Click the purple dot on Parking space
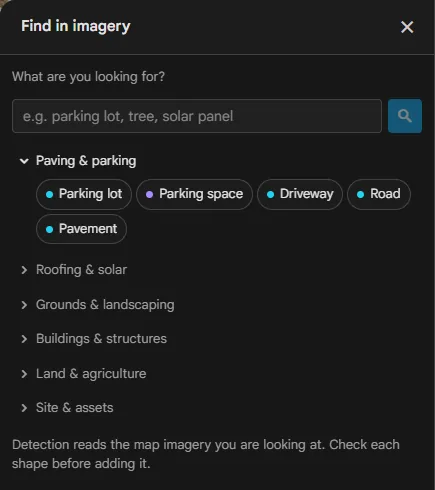Image resolution: width=435 pixels, height=490 pixels. click(x=149, y=195)
